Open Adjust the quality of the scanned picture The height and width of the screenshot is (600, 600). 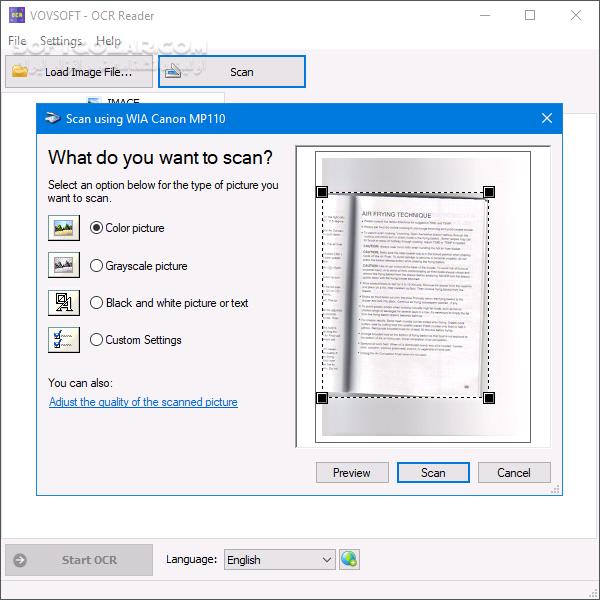coord(143,402)
